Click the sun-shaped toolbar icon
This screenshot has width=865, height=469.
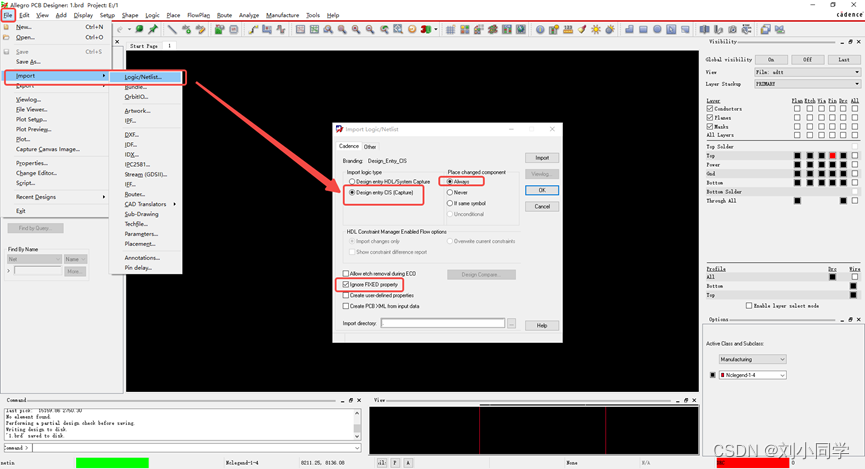click(x=596, y=29)
